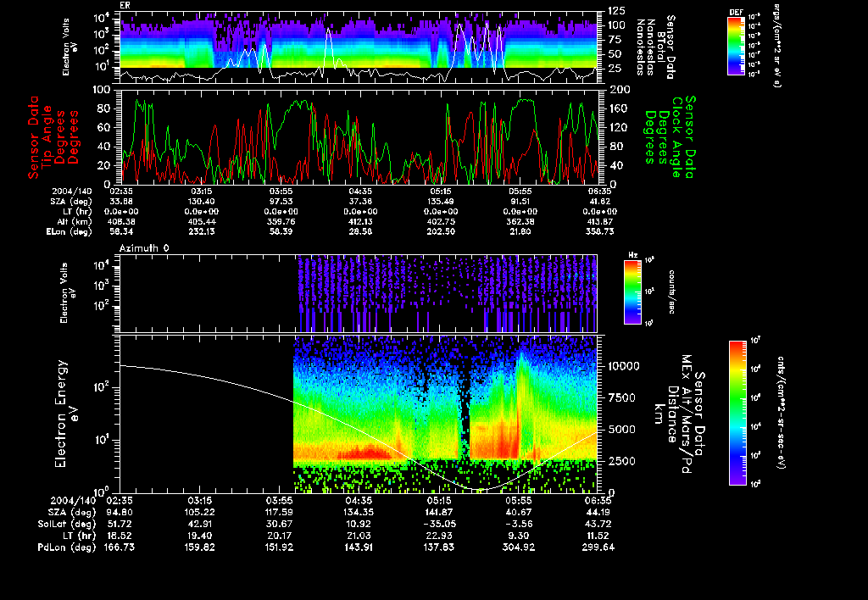
Task: Click the altitude value 359.76
Action: tap(281, 221)
